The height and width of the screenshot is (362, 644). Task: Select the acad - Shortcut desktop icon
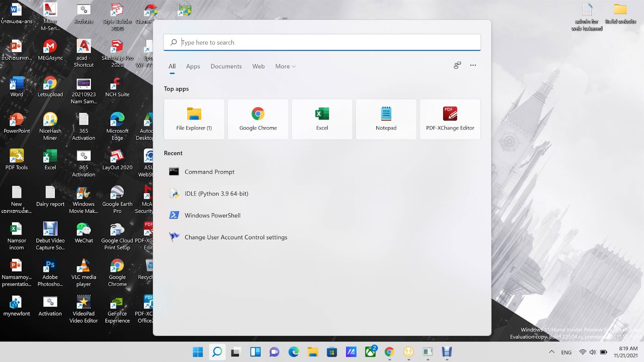(84, 53)
